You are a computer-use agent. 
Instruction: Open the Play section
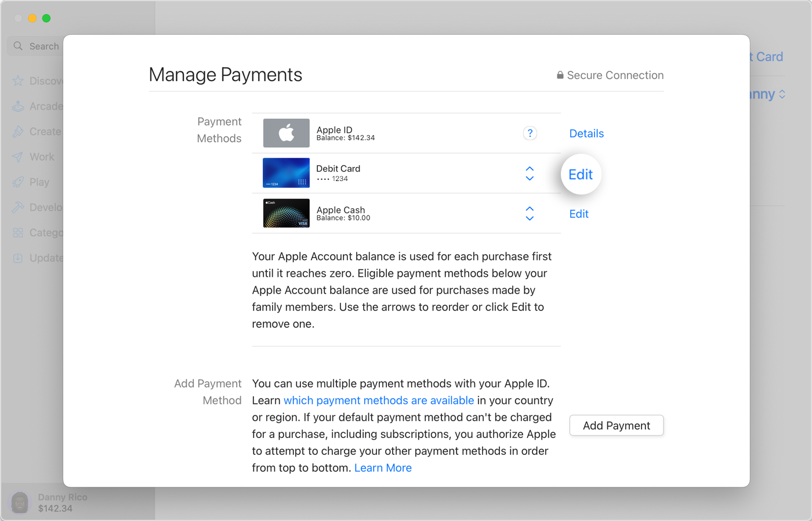[38, 182]
